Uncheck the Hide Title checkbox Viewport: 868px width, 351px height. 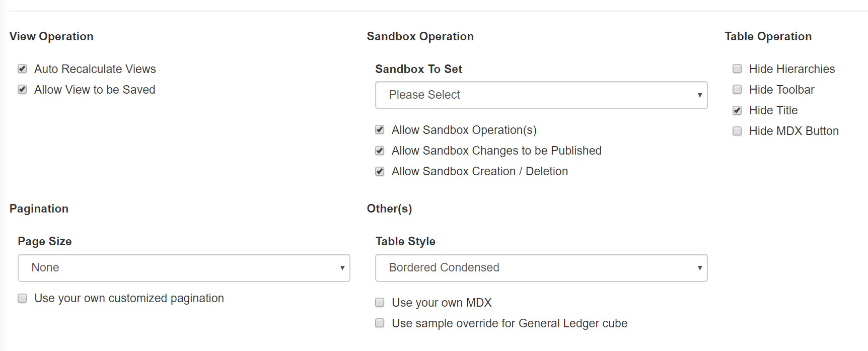tap(737, 110)
